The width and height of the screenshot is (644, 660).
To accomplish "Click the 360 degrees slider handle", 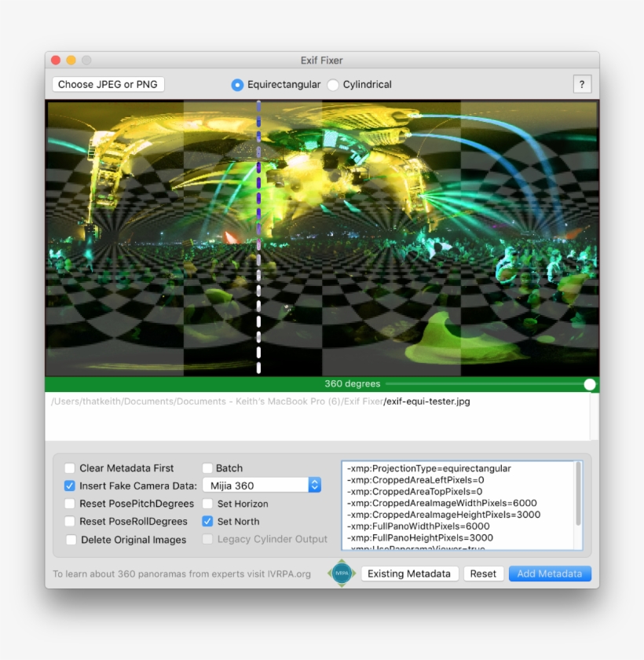I will (590, 384).
